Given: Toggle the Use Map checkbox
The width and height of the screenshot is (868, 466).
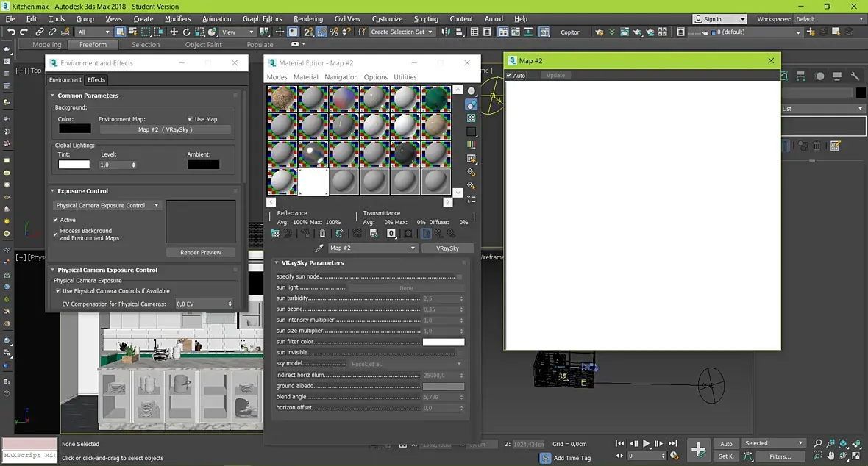Looking at the screenshot, I should coord(191,119).
